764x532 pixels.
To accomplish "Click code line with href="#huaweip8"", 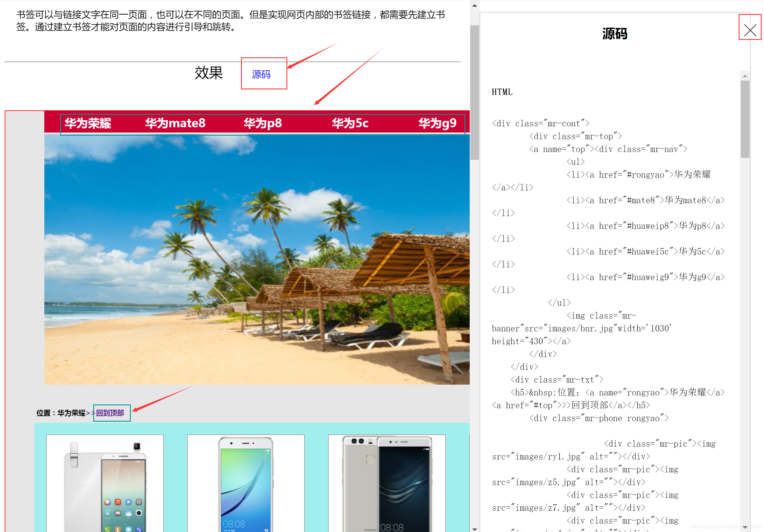I will 645,226.
